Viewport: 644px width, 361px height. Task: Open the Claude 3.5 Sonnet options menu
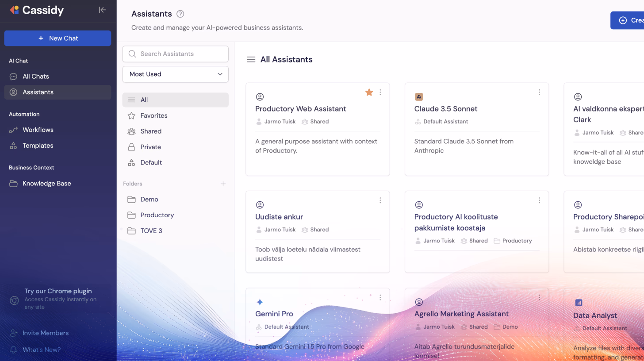point(539,92)
